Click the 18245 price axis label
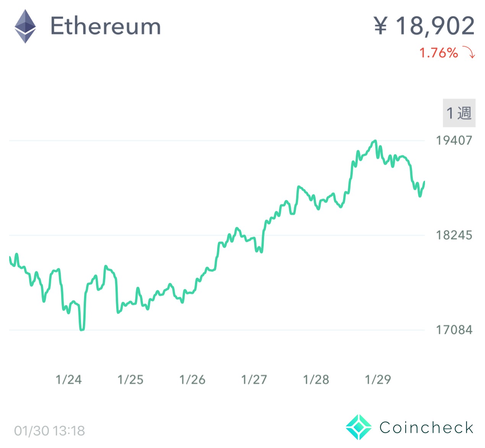This screenshot has height=448, width=485. point(454,235)
